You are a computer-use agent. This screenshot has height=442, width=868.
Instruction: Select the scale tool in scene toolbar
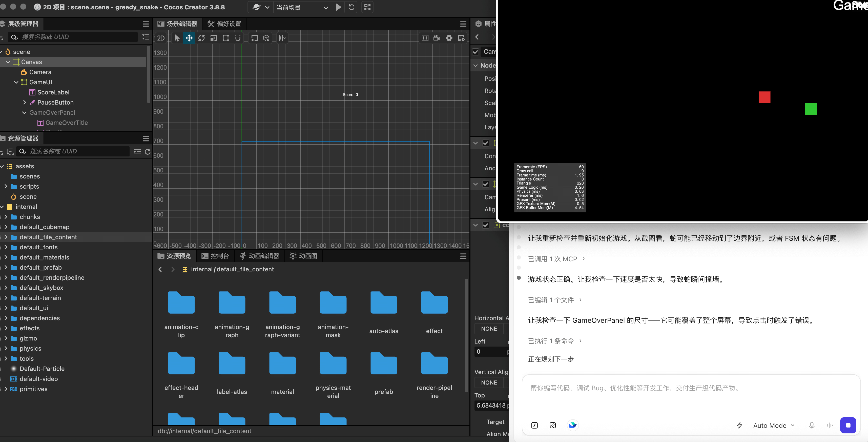213,38
